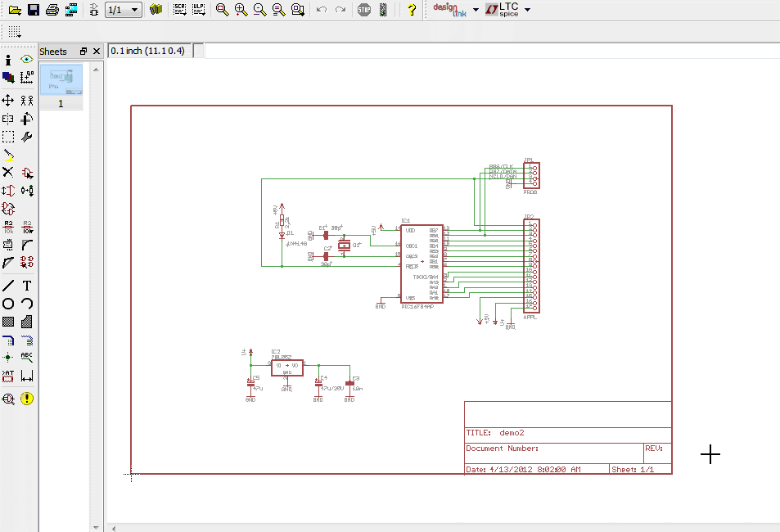Select the Delete tool (X icon)
Screen dimensions: 780x532
[x=8, y=173]
